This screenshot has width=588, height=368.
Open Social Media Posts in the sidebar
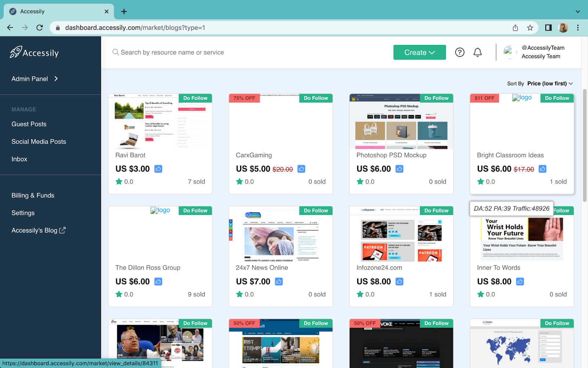coord(39,142)
